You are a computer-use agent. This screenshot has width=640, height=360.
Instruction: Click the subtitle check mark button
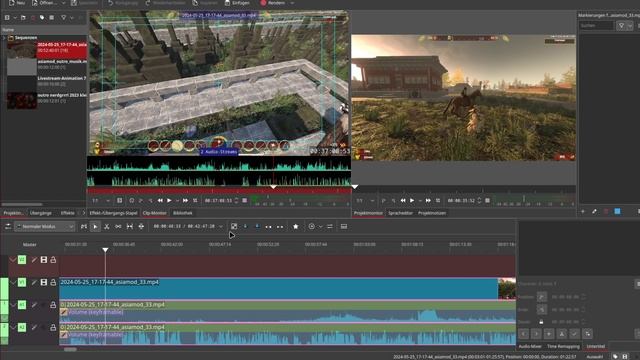574,334
